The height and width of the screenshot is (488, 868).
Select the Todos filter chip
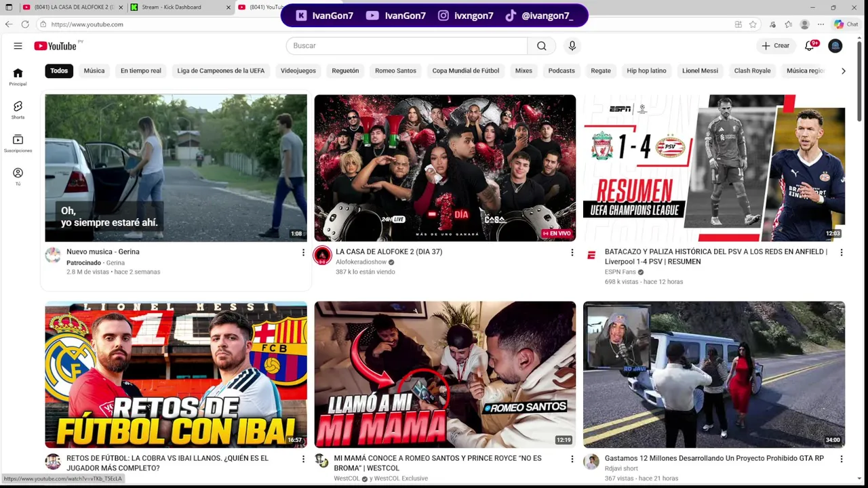pyautogui.click(x=59, y=70)
